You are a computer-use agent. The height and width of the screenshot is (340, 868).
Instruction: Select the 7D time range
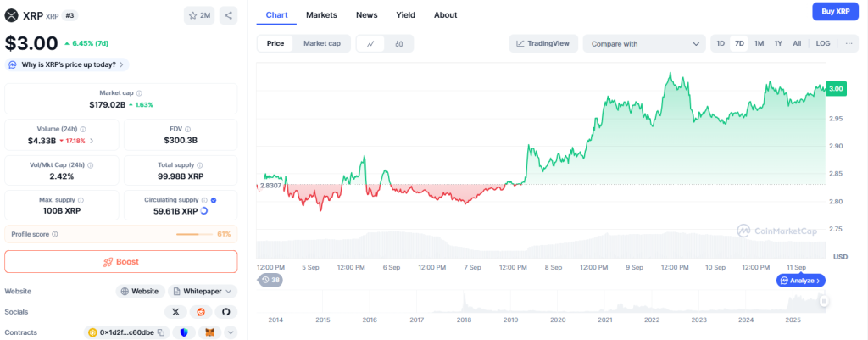click(739, 44)
